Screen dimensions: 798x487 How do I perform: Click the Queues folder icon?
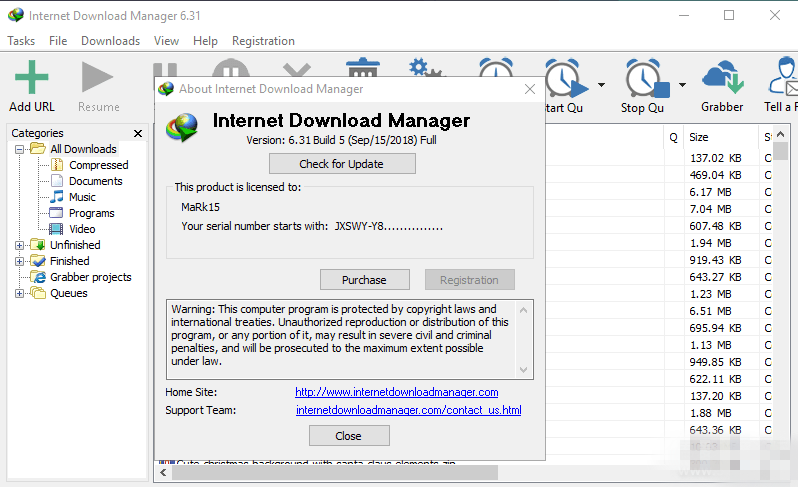point(38,293)
